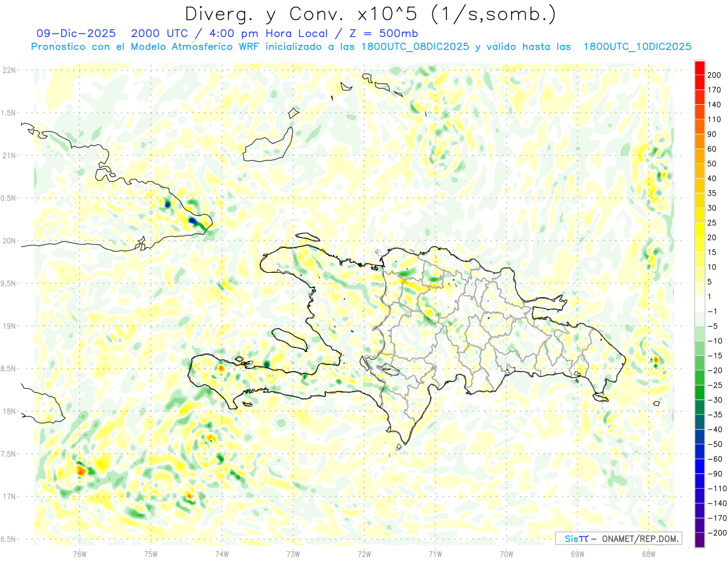This screenshot has height=562, width=728.
Task: Click the '-1' color bar label
Action: pyautogui.click(x=712, y=312)
